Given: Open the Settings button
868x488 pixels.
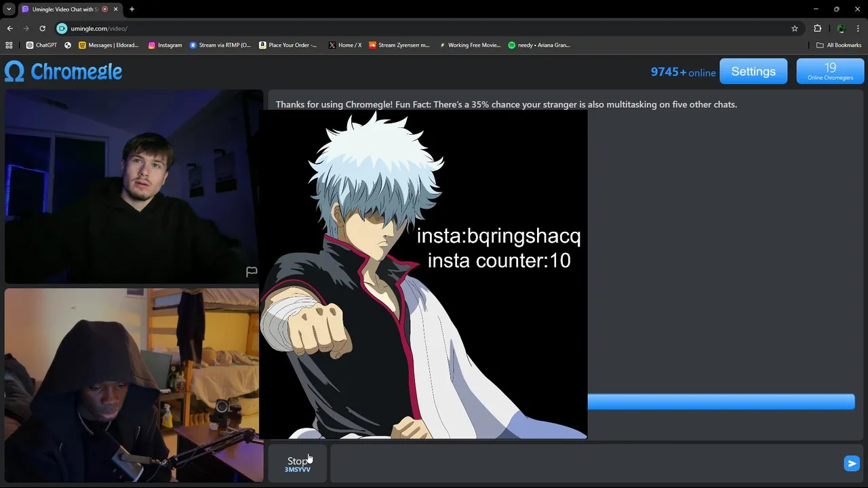Looking at the screenshot, I should click(x=753, y=71).
